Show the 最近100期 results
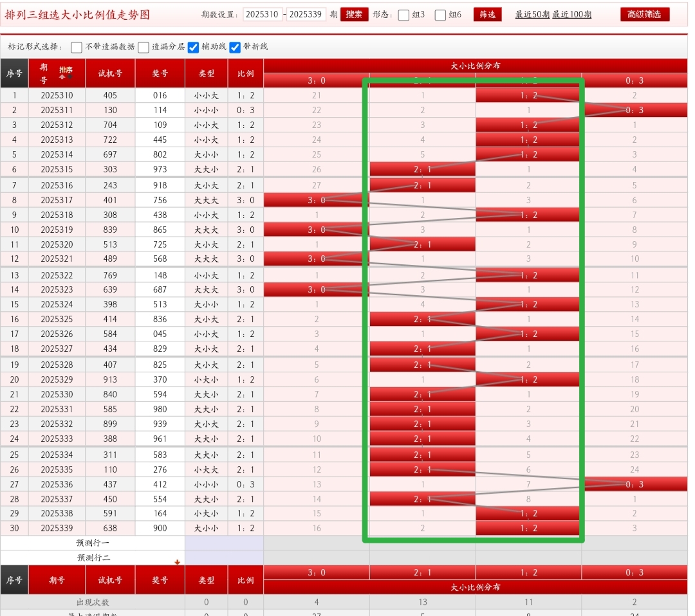 tap(571, 14)
